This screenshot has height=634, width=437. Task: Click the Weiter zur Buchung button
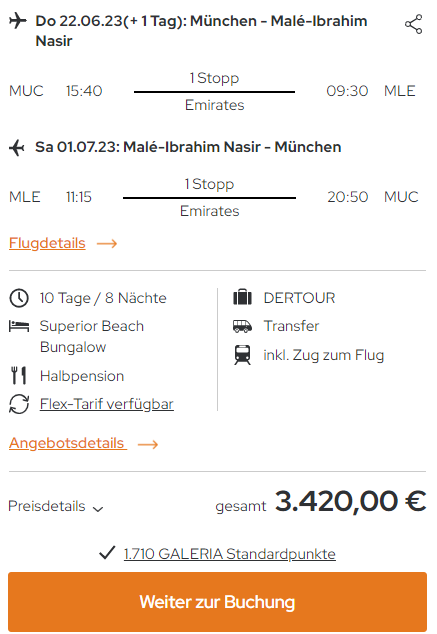click(x=217, y=602)
